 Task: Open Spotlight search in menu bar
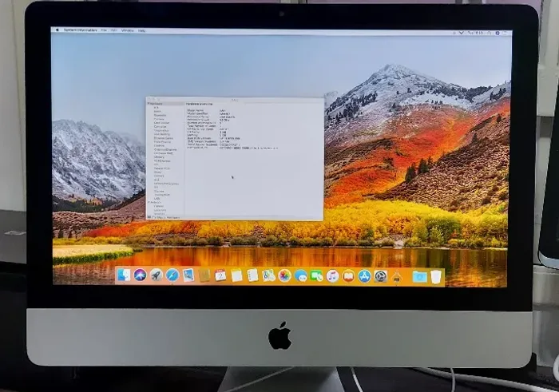(489, 33)
